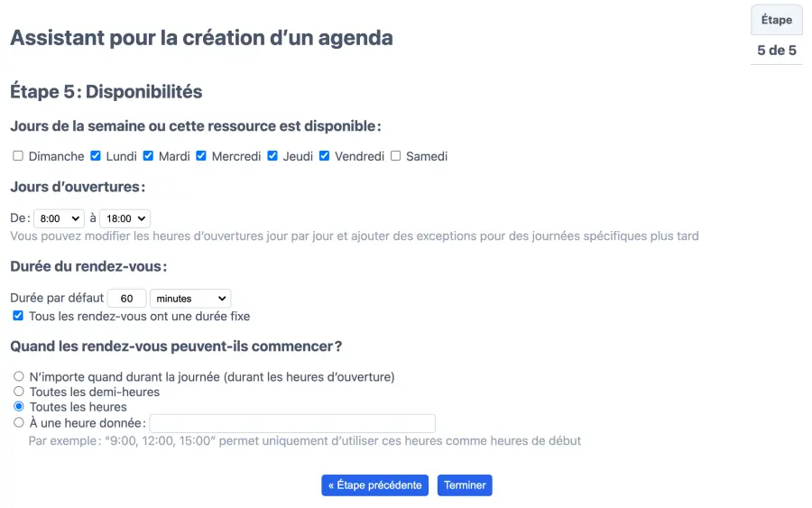Screen dimensions: 812x508
Task: Click the specific start times text field
Action: click(x=292, y=423)
